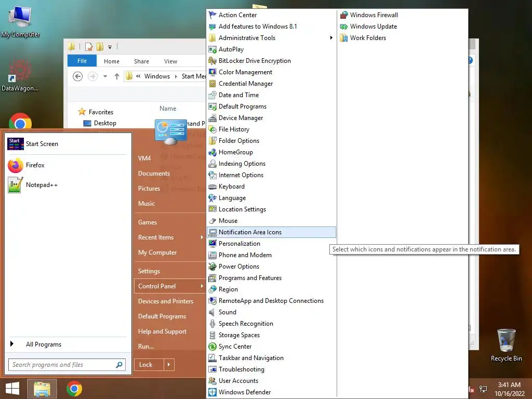532x399 pixels.
Task: Click the Windows Start button
Action: click(x=12, y=389)
